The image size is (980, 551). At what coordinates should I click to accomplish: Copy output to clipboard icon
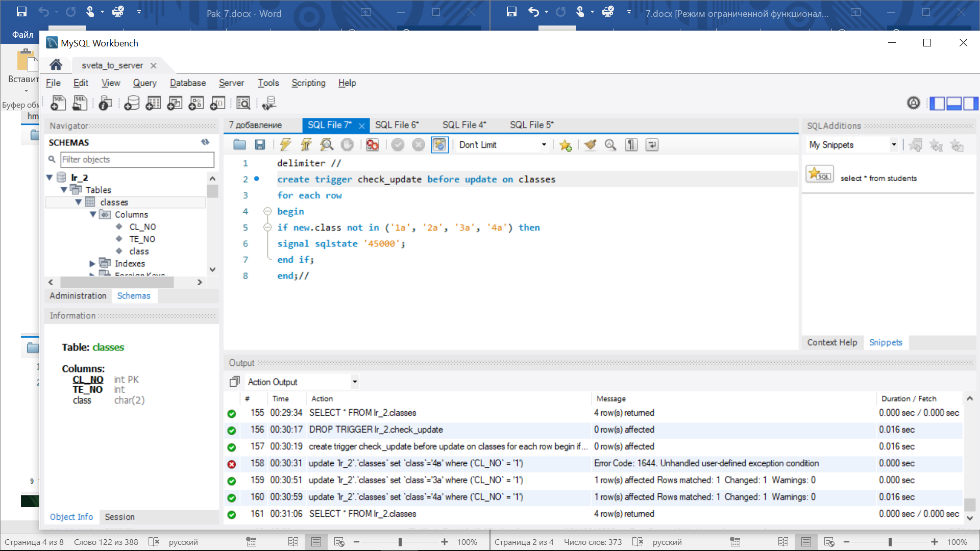(x=234, y=382)
